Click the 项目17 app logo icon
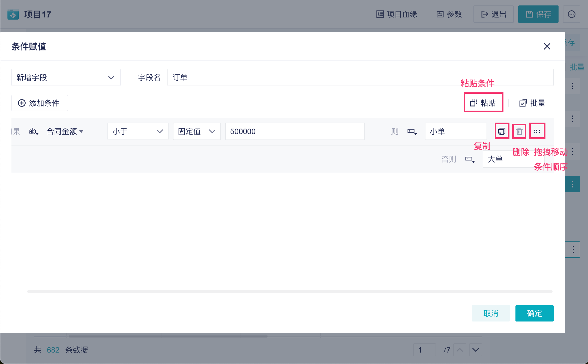This screenshot has width=588, height=364. pyautogui.click(x=13, y=14)
